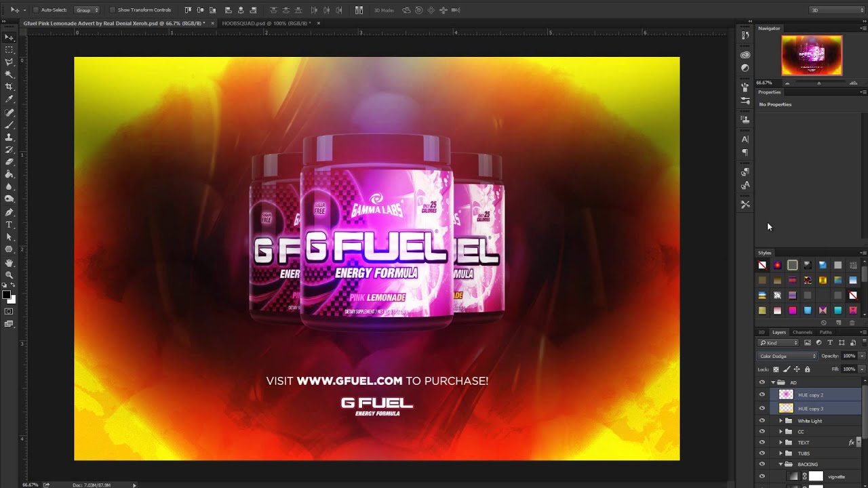This screenshot has width=868, height=488.
Task: Switch to the Paths tab
Action: [825, 332]
